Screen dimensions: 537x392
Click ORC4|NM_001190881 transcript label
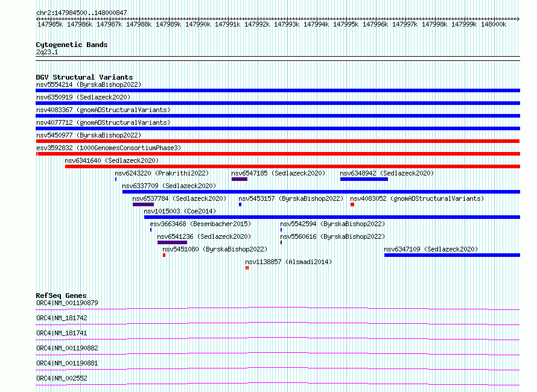point(67,363)
